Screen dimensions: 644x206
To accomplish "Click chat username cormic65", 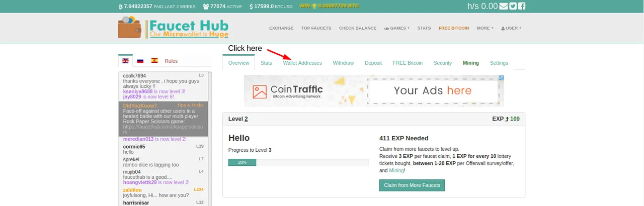I will point(134,147).
